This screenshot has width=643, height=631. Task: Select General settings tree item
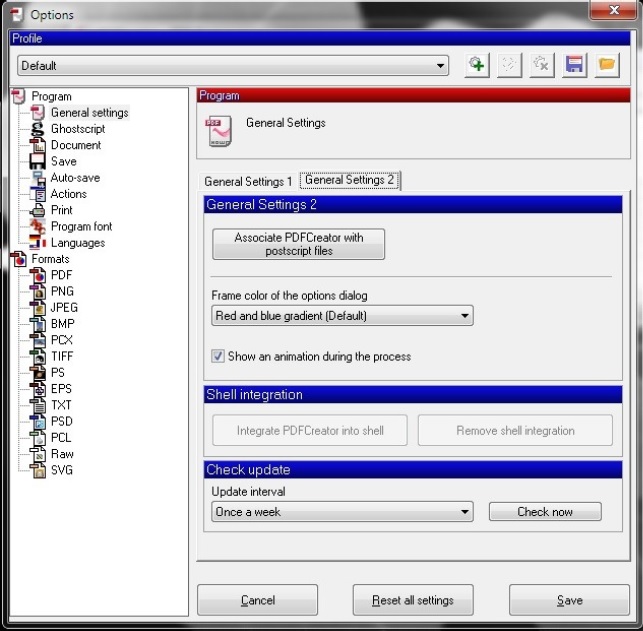(x=89, y=113)
